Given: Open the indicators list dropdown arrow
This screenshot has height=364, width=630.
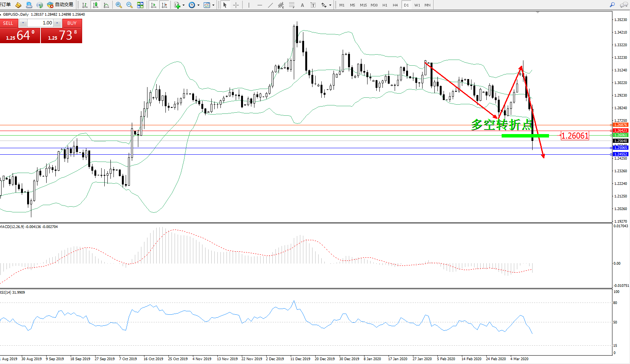Looking at the screenshot, I should [184, 5].
